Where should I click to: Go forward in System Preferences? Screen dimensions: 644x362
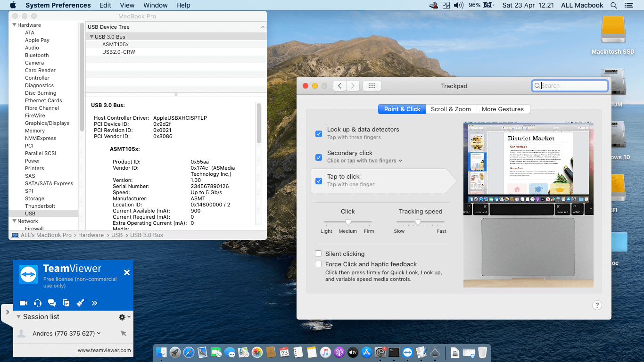(353, 86)
